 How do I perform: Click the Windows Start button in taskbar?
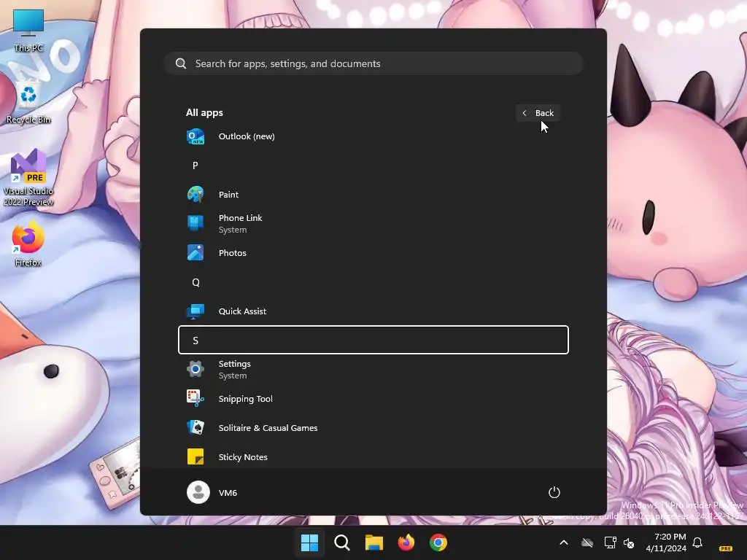tap(309, 542)
